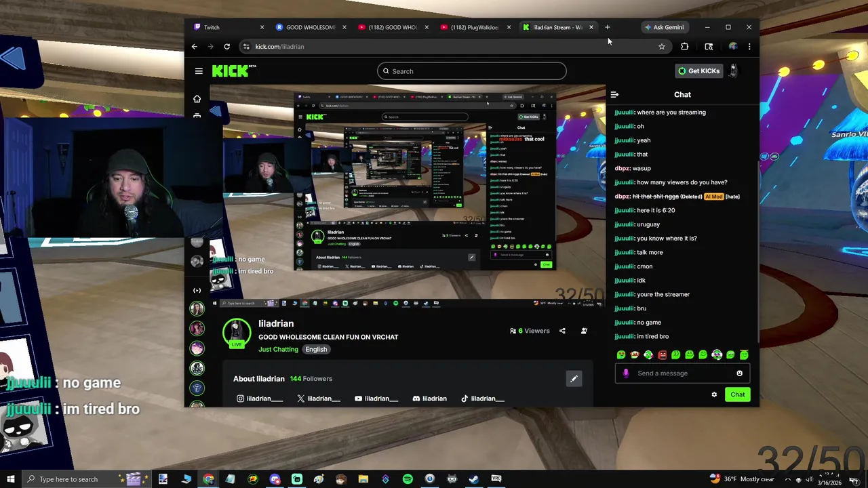Open the Just Chatting category link
Image resolution: width=868 pixels, height=488 pixels.
tap(278, 350)
